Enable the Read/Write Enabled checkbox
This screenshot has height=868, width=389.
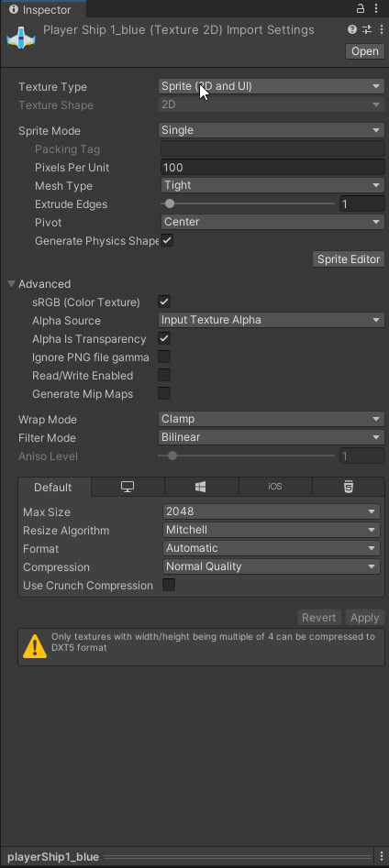164,375
